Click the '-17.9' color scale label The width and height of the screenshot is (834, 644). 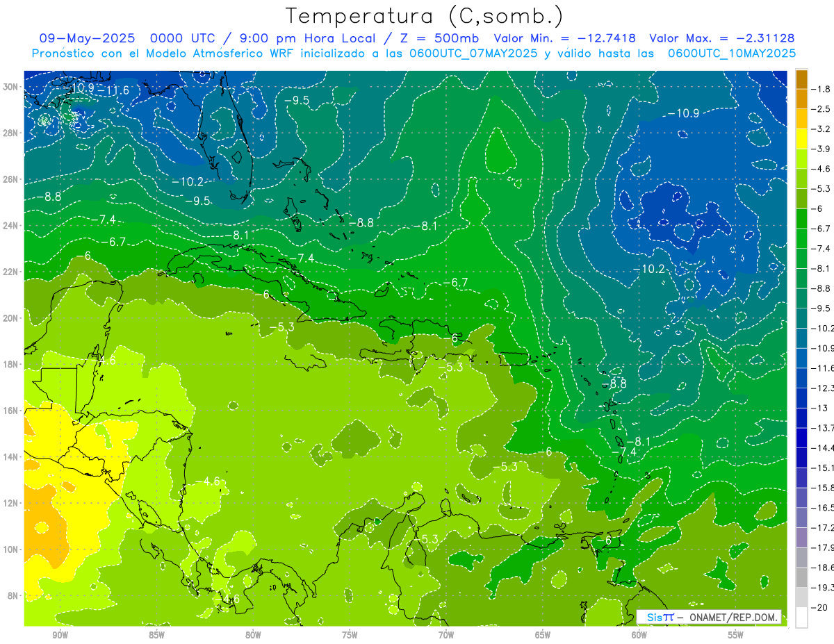tap(823, 547)
